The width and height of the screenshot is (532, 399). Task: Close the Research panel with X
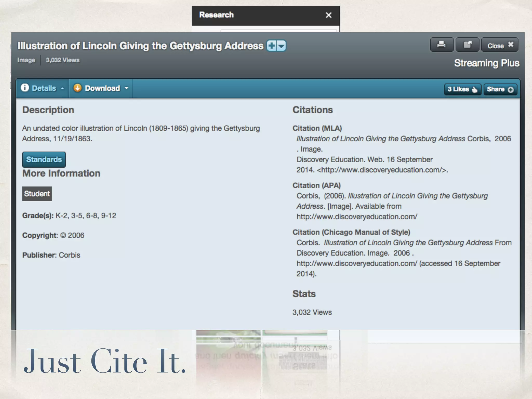[329, 15]
